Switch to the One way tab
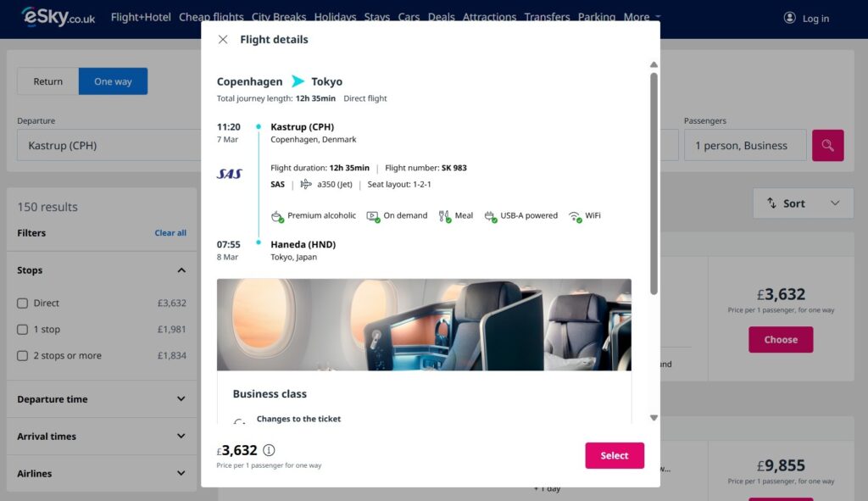Viewport: 868px width, 501px height. coord(113,81)
